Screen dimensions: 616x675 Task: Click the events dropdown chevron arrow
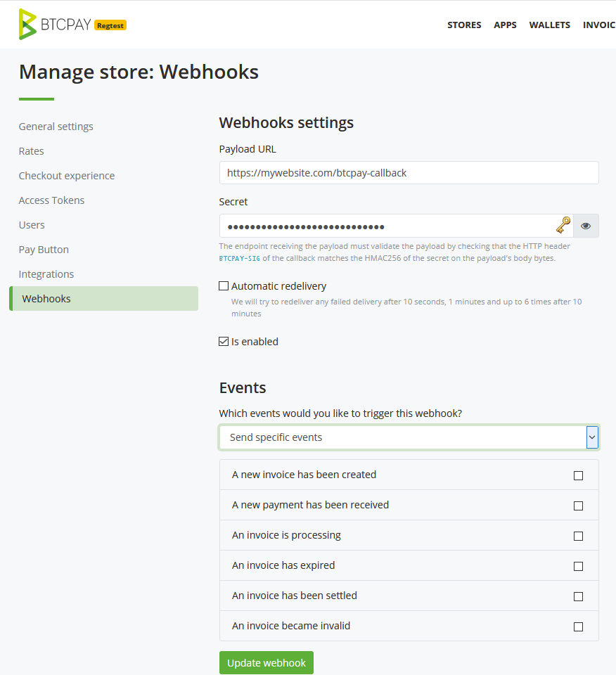click(592, 437)
